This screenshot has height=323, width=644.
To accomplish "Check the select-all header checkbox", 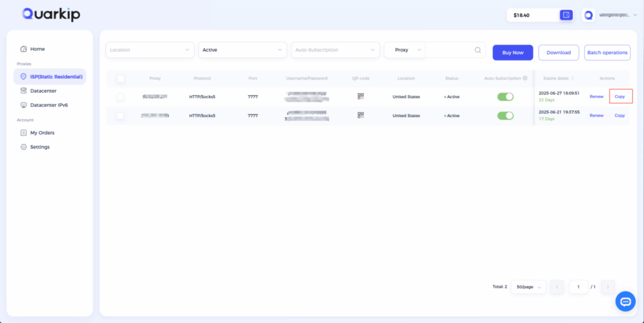I will (120, 79).
